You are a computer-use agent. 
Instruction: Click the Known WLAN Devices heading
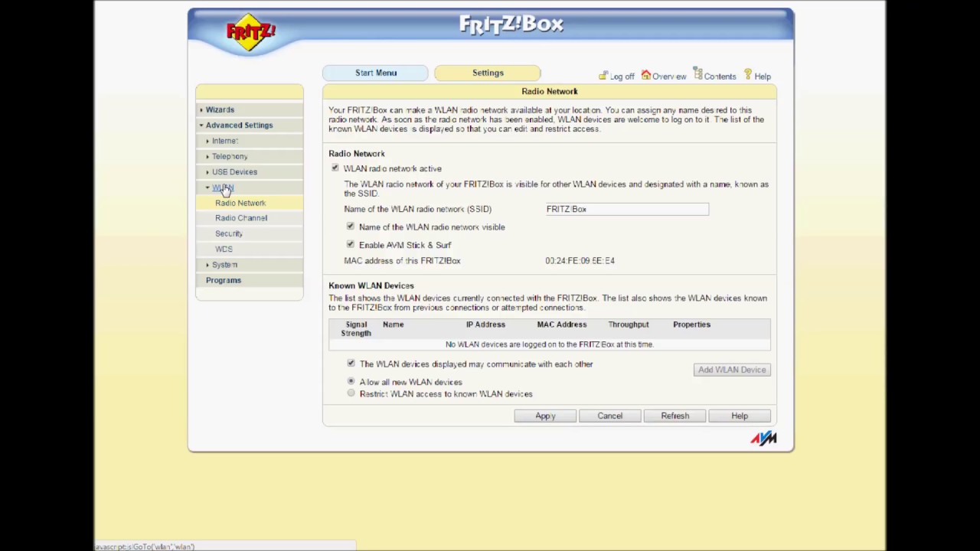pos(371,285)
